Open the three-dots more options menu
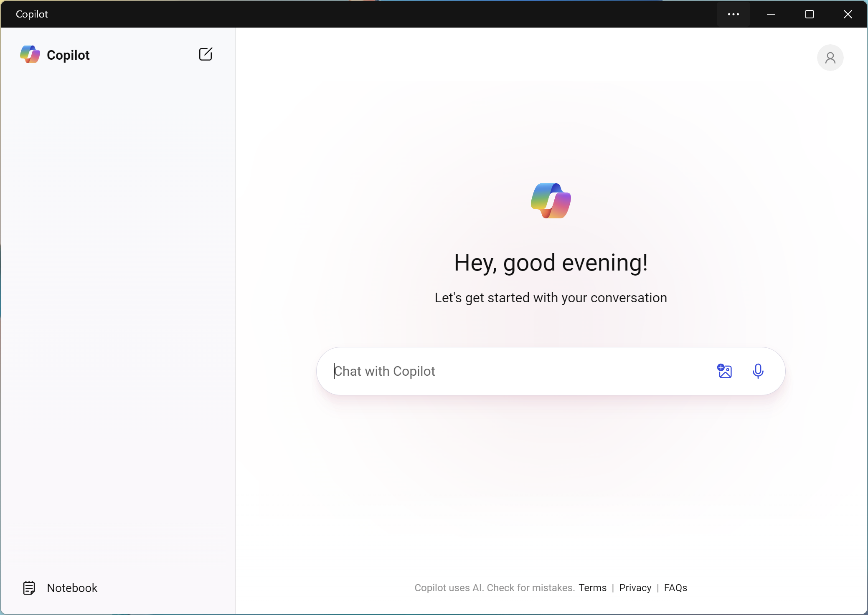This screenshot has width=868, height=615. point(733,14)
